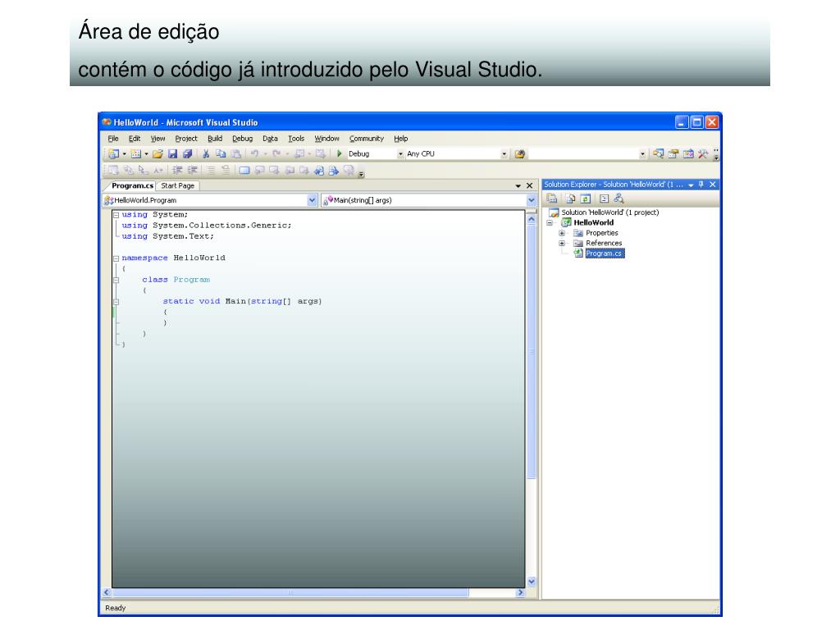Image resolution: width=840 pixels, height=630 pixels.
Task: Click Show All Files in Solution Explorer
Action: [x=571, y=199]
